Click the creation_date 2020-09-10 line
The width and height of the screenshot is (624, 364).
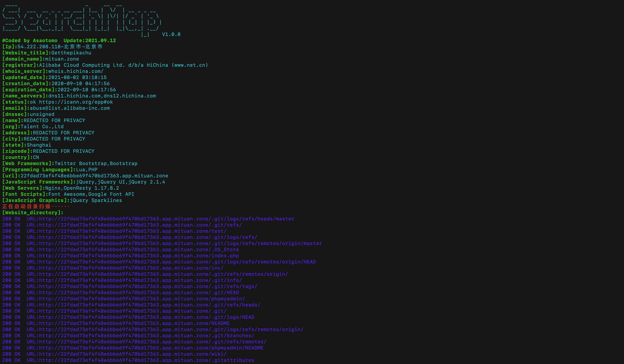pyautogui.click(x=56, y=84)
